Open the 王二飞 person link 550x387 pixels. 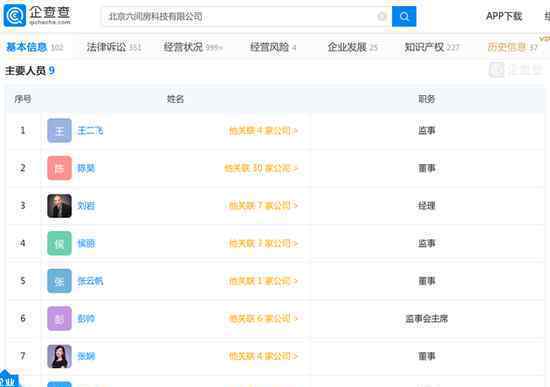click(90, 131)
